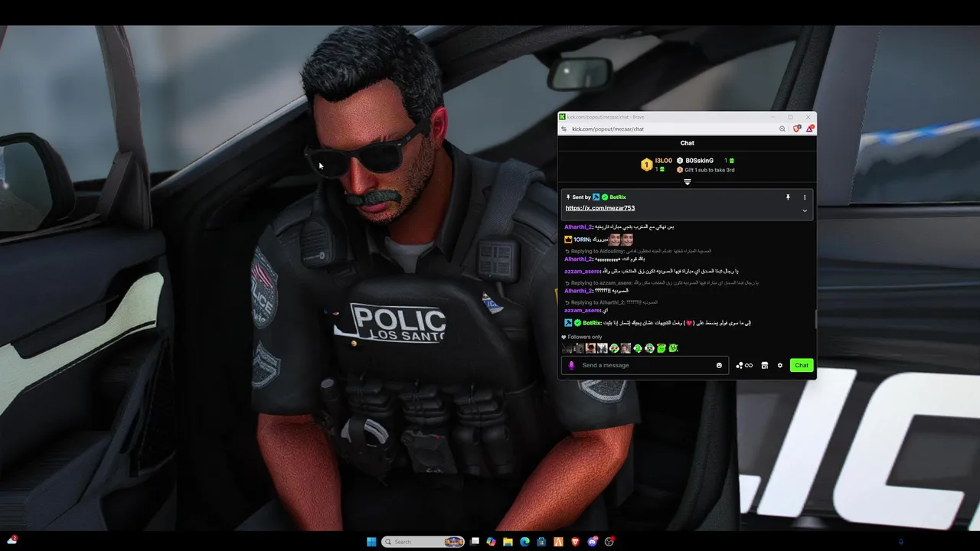The height and width of the screenshot is (551, 980).
Task: Open Discord from taskbar
Action: pyautogui.click(x=593, y=542)
